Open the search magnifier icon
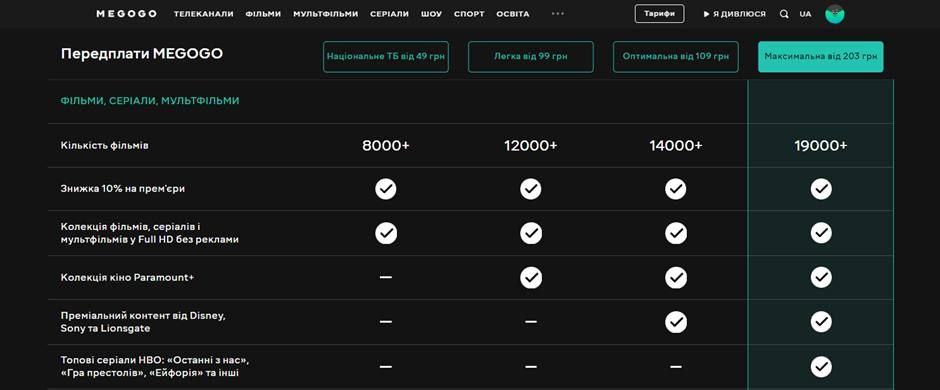 [784, 14]
